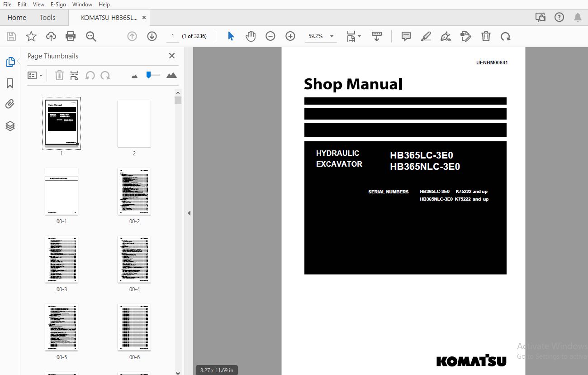Select thumbnail page 00-4

coord(134,260)
